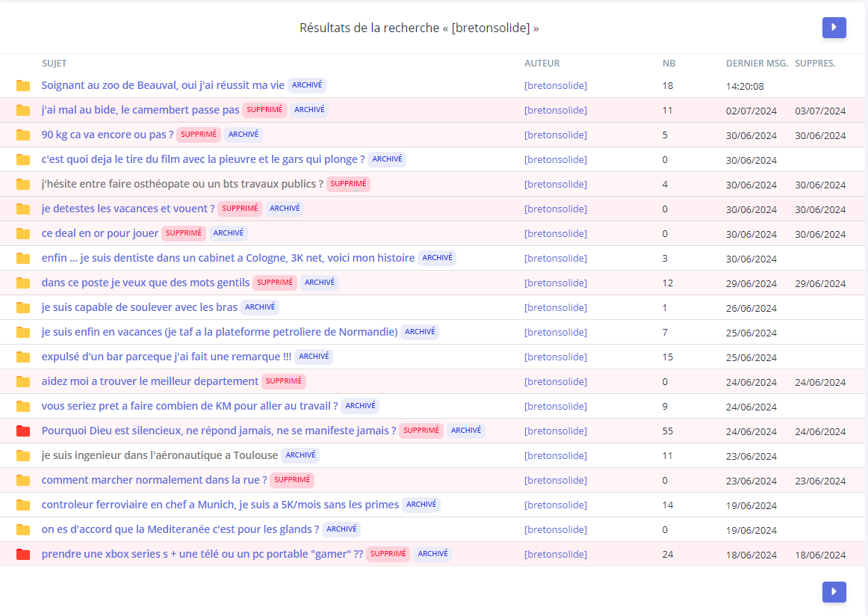This screenshot has width=868, height=616.
Task: Click folder icon next to '90 kg ca va encore'
Action: pyautogui.click(x=23, y=135)
